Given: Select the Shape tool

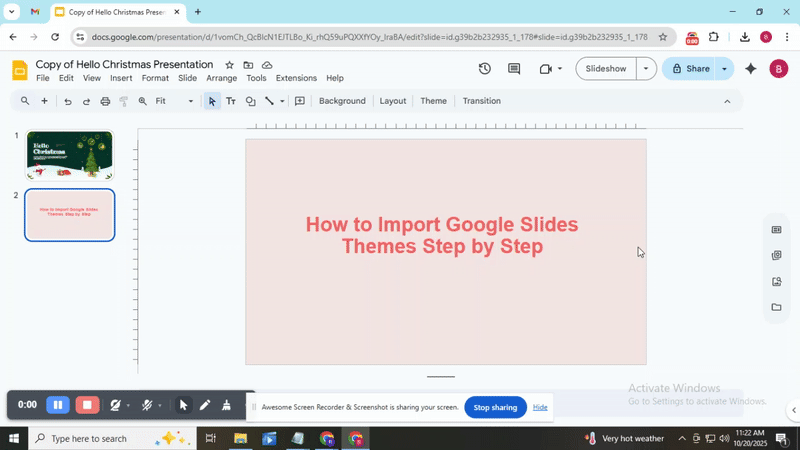Looking at the screenshot, I should 251,101.
